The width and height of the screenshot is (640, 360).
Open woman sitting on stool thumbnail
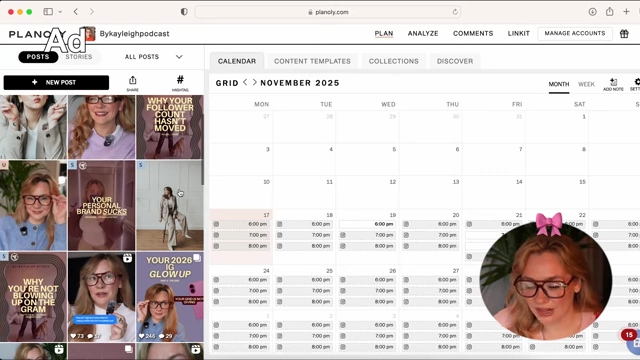[170, 205]
